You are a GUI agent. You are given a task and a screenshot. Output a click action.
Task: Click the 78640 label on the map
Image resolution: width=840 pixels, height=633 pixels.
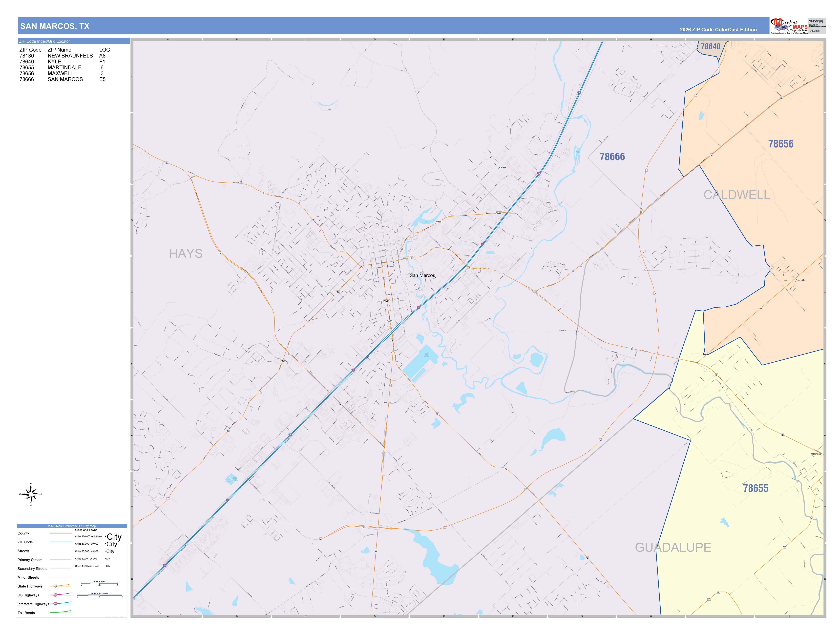coord(711,46)
